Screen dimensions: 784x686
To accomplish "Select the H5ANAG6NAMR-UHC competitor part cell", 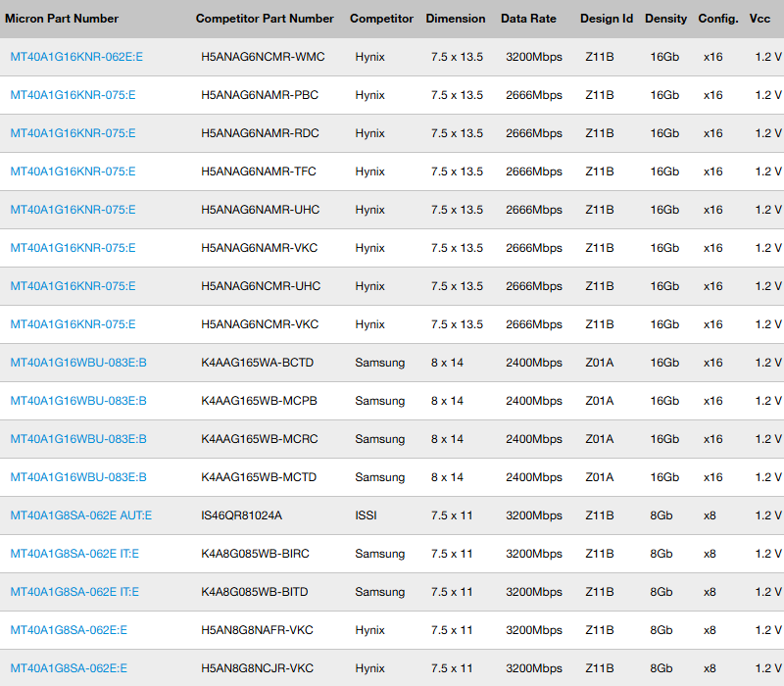I will coord(260,210).
